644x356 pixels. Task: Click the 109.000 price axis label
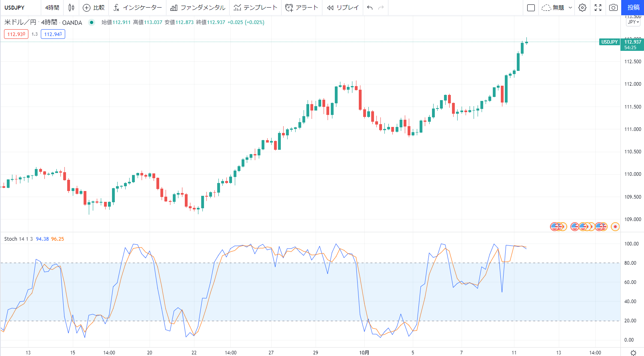tap(633, 219)
